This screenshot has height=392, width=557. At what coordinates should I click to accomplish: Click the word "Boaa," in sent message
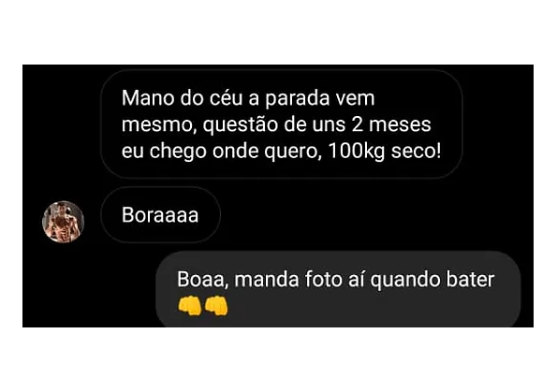(203, 280)
